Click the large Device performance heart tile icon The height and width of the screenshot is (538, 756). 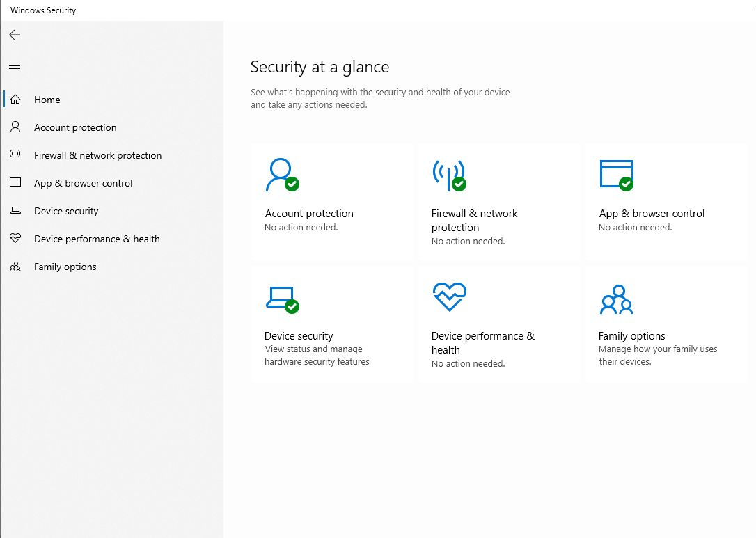pyautogui.click(x=450, y=297)
